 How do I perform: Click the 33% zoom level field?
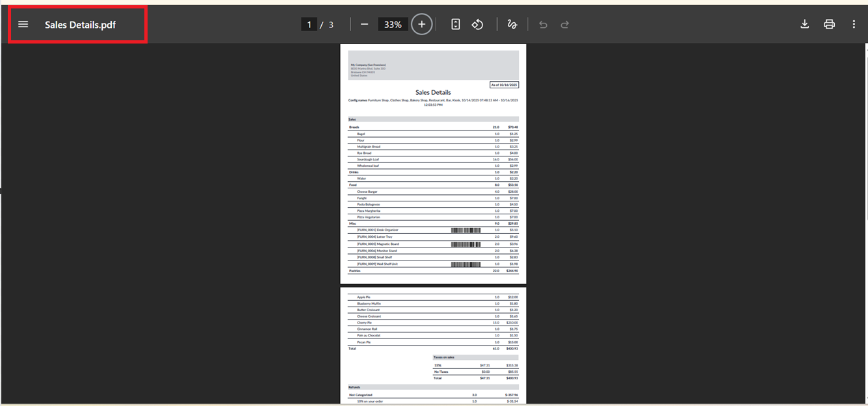click(x=393, y=25)
